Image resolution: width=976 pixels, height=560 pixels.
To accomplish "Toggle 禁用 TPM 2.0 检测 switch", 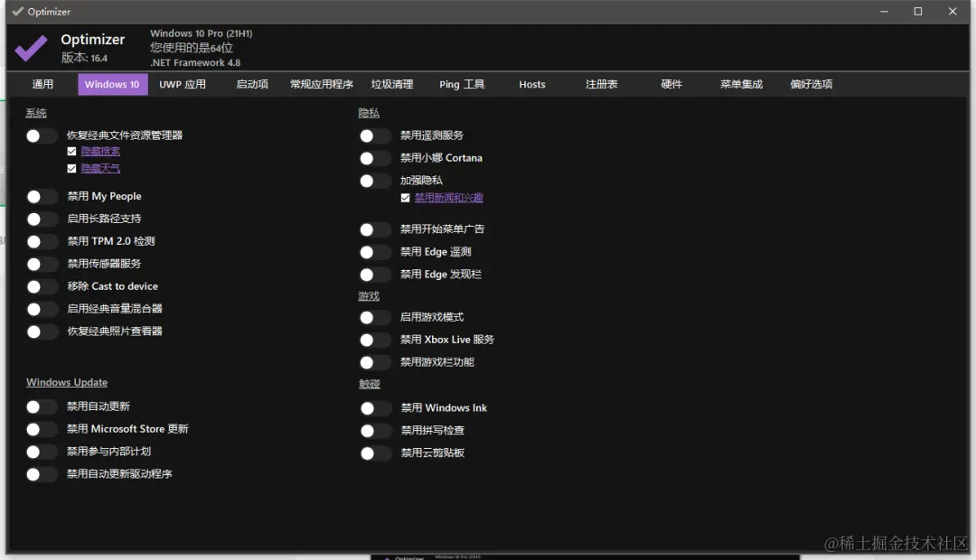I will [x=41, y=241].
